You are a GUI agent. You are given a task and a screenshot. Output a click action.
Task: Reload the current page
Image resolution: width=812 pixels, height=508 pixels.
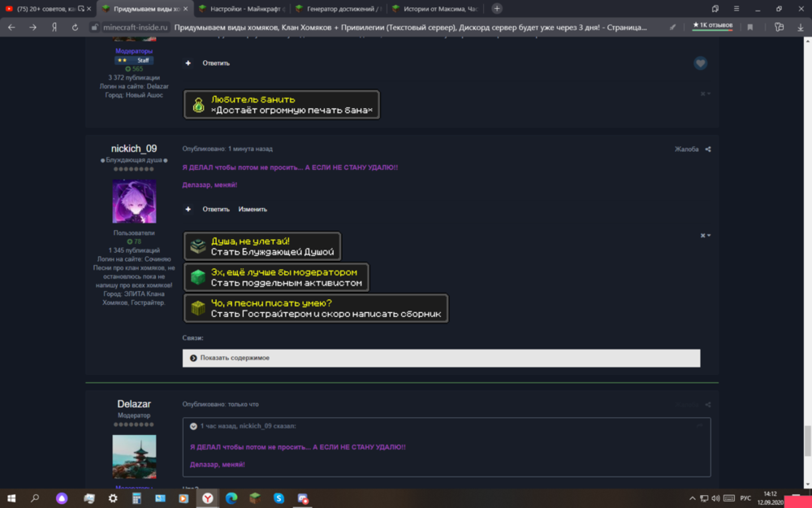tap(75, 28)
